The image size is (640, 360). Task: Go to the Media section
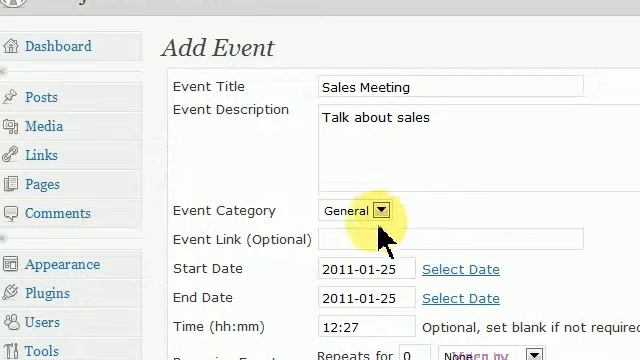click(44, 126)
